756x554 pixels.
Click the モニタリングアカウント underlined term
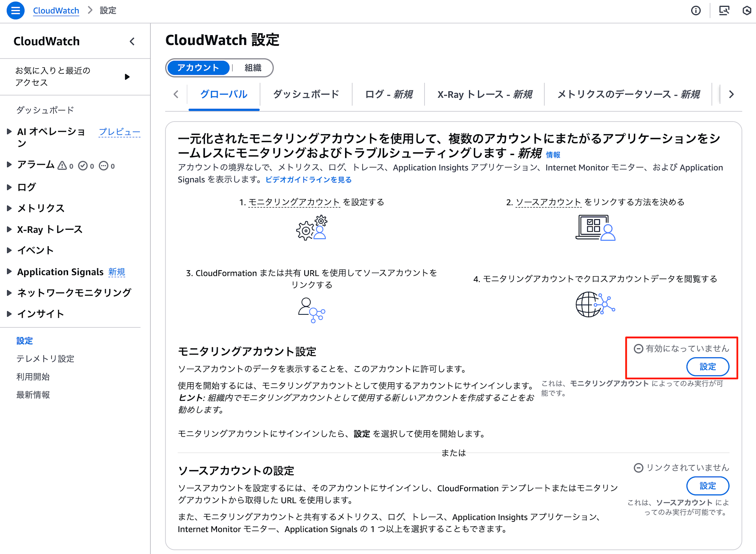pos(294,202)
